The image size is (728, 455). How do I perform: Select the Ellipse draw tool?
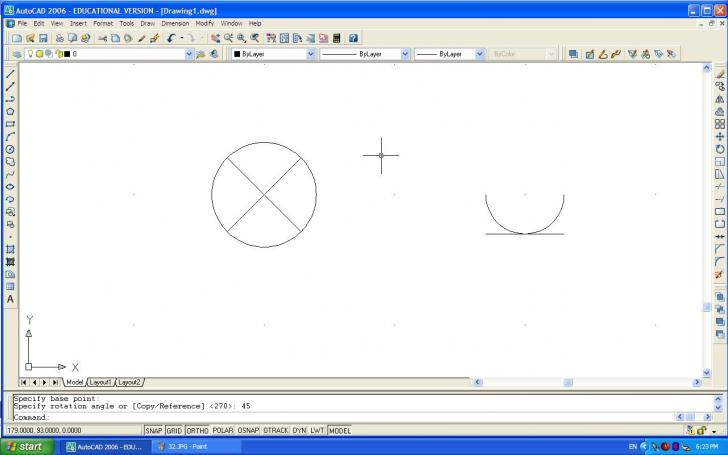point(10,187)
